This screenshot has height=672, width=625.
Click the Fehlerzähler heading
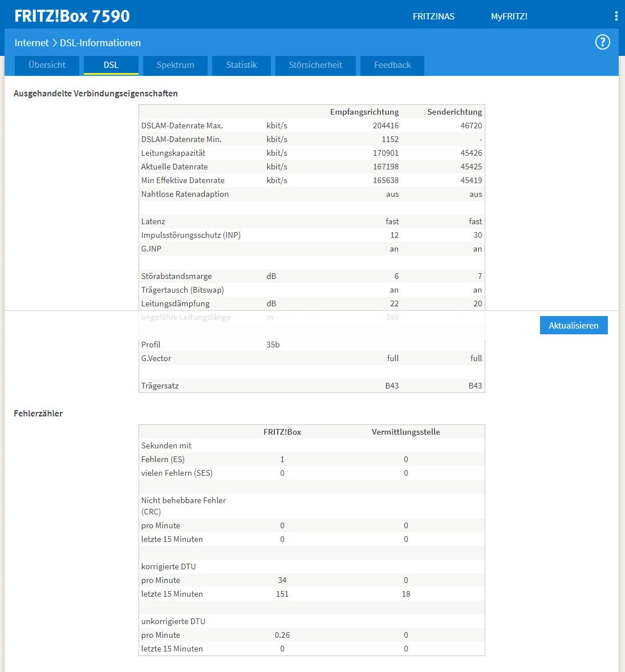[x=38, y=414]
